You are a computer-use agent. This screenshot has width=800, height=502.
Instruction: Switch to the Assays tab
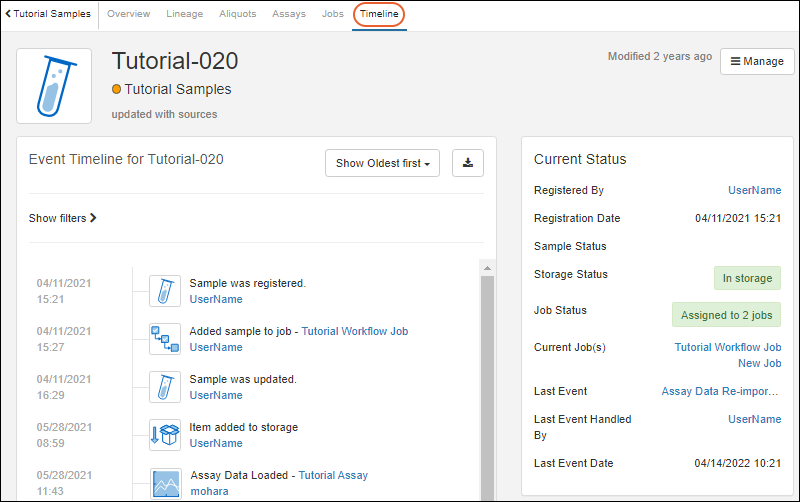(290, 14)
